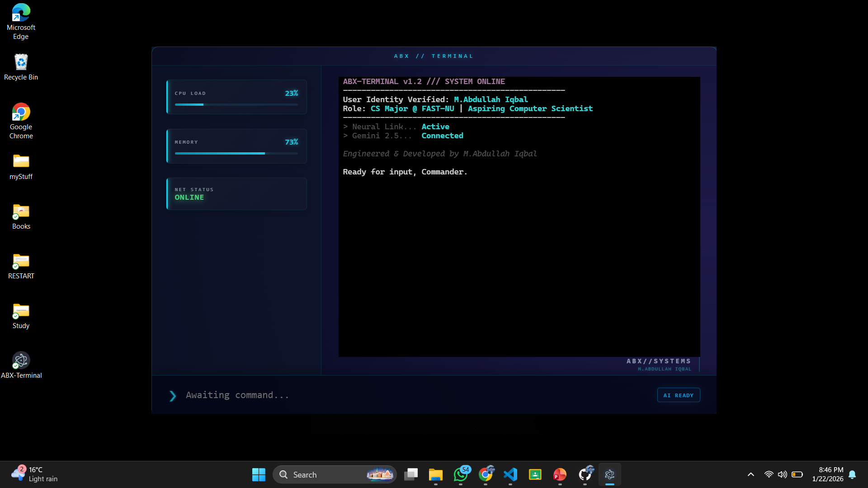Open the weather widget showing Light rain
868x488 pixels.
tap(34, 474)
